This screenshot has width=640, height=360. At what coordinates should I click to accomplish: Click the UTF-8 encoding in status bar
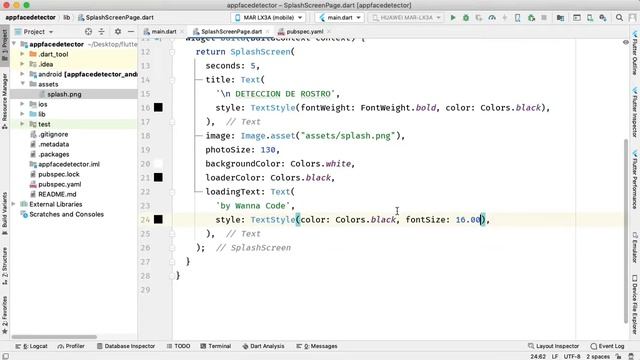(x=572, y=356)
